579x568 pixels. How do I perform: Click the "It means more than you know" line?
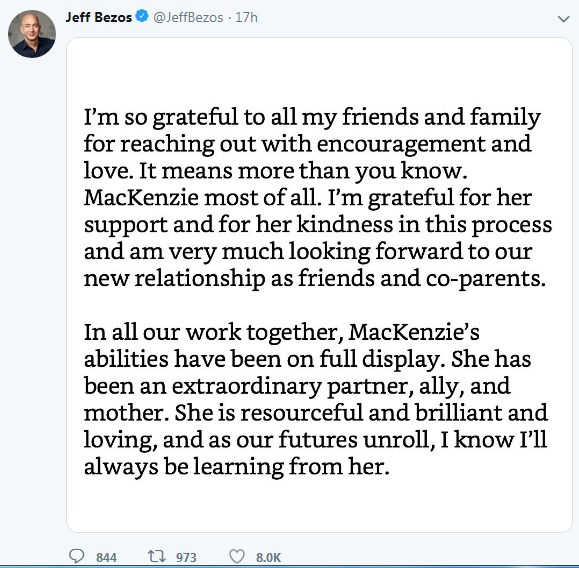click(275, 171)
